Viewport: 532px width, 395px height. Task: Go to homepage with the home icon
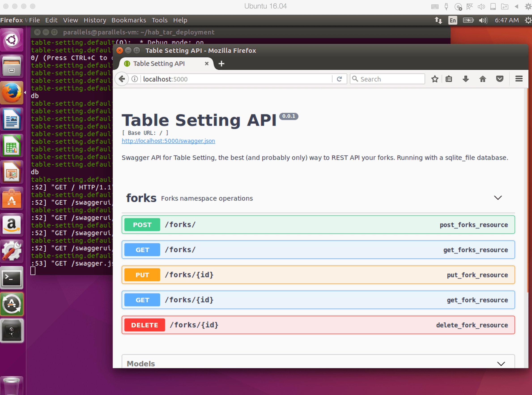[x=482, y=79]
